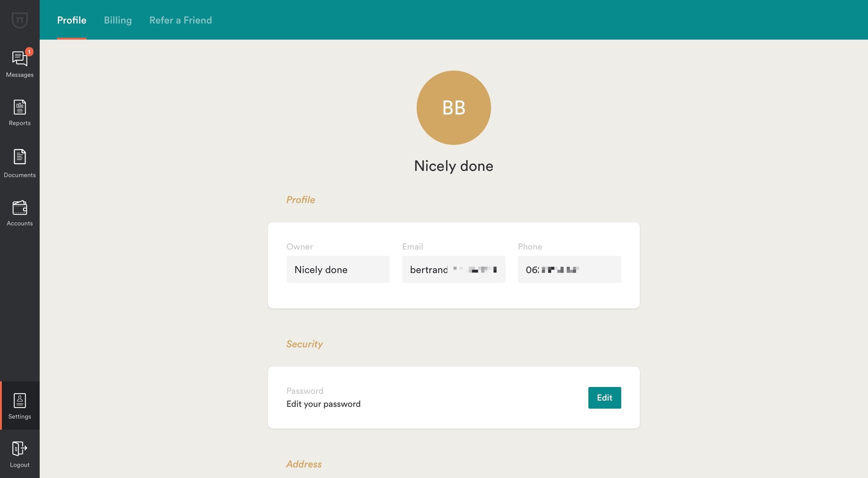This screenshot has height=478, width=868.
Task: Click the 'Owner' field label
Action: coord(299,247)
